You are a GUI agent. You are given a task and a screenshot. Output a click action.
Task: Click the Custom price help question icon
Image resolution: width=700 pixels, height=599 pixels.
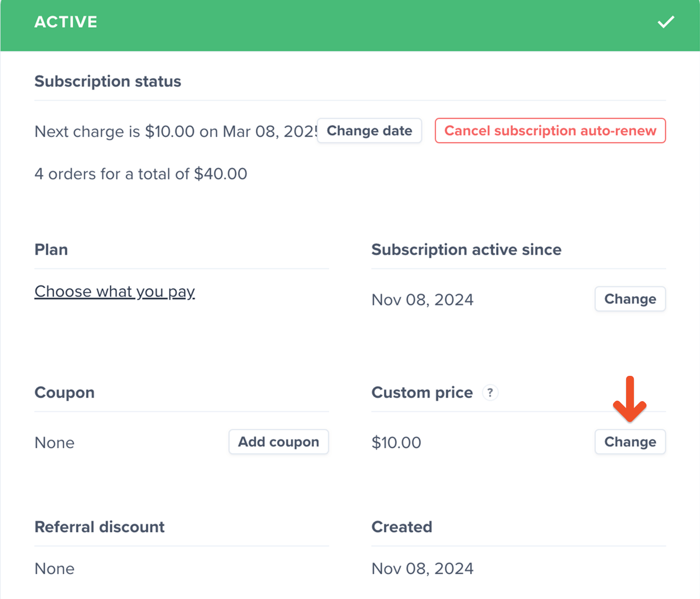coord(490,392)
